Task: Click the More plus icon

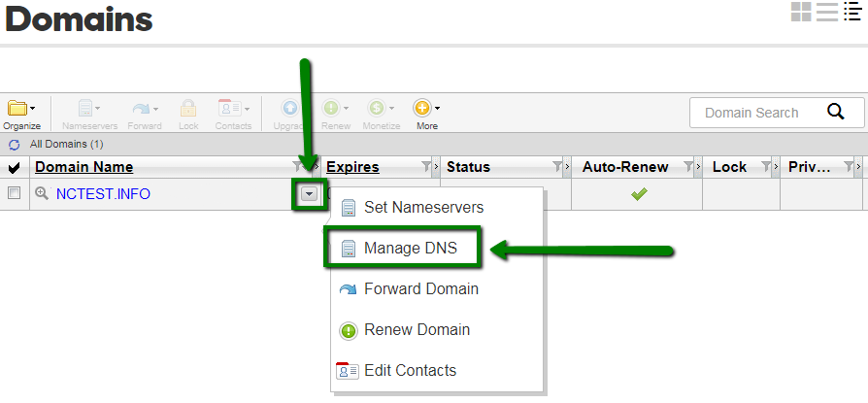Action: (x=422, y=108)
